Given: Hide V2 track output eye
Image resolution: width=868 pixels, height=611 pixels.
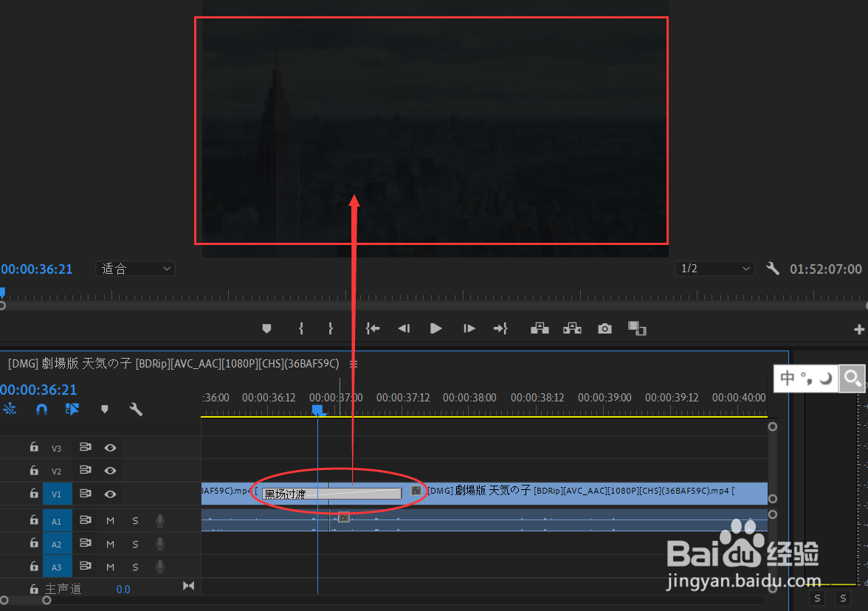Looking at the screenshot, I should (x=110, y=471).
